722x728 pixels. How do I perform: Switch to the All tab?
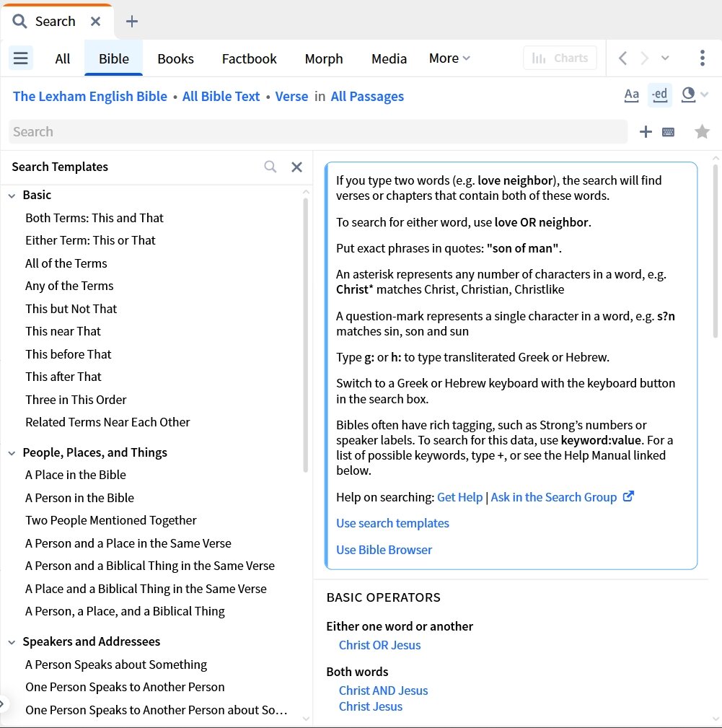pyautogui.click(x=62, y=58)
